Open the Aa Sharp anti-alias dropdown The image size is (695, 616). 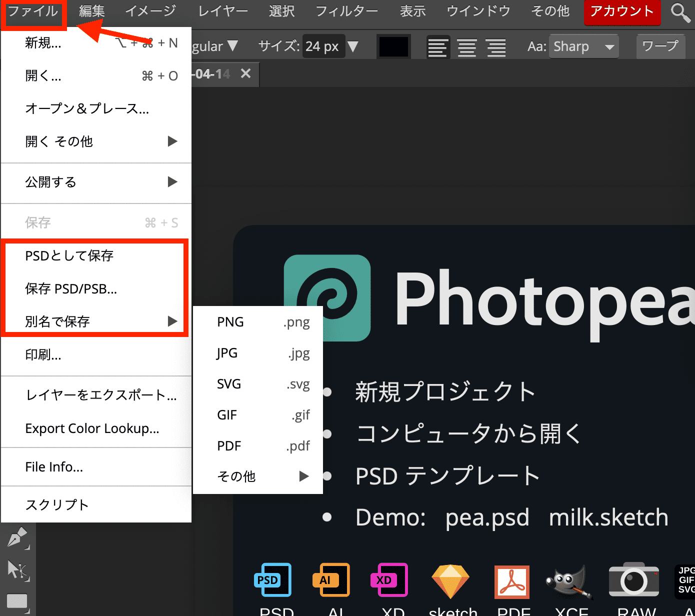click(x=583, y=47)
